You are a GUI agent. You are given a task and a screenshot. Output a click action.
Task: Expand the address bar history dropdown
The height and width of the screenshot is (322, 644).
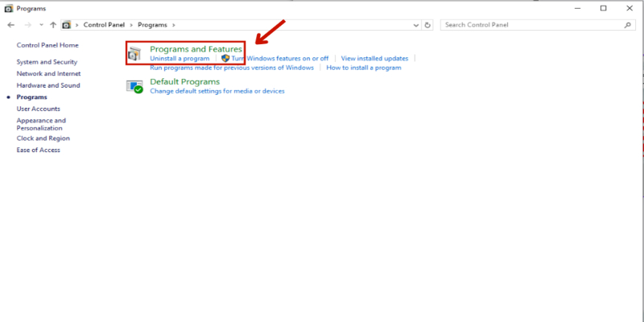coord(415,25)
